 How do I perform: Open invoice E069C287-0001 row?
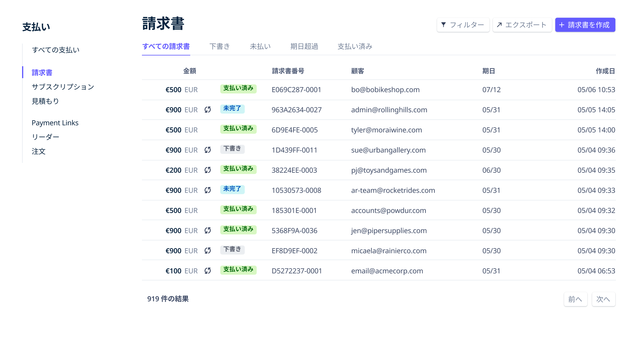click(x=296, y=90)
